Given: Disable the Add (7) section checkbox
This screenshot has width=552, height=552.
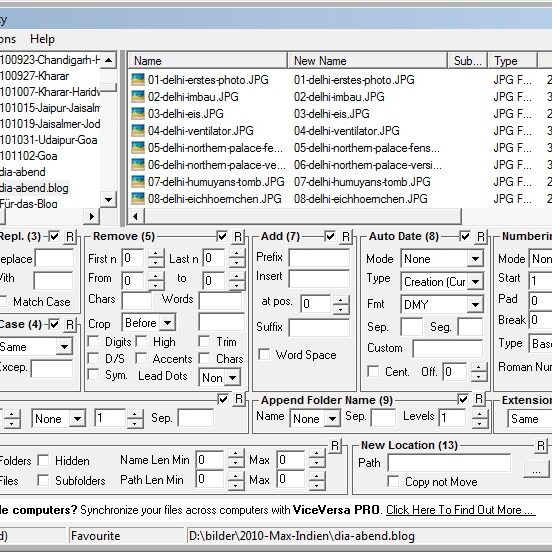Looking at the screenshot, I should [x=330, y=236].
